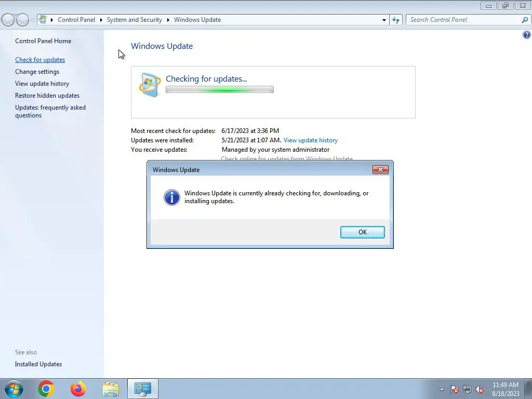This screenshot has height=399, width=532.
Task: Open Installed Updates link
Action: point(38,364)
